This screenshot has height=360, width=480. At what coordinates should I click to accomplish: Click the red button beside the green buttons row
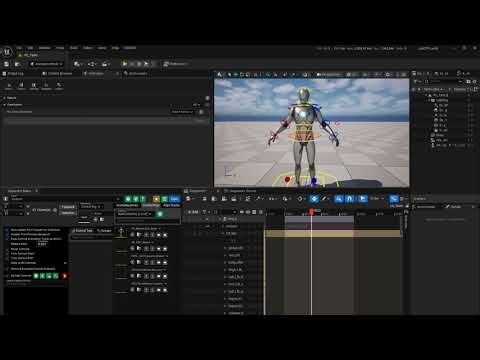tap(65, 276)
